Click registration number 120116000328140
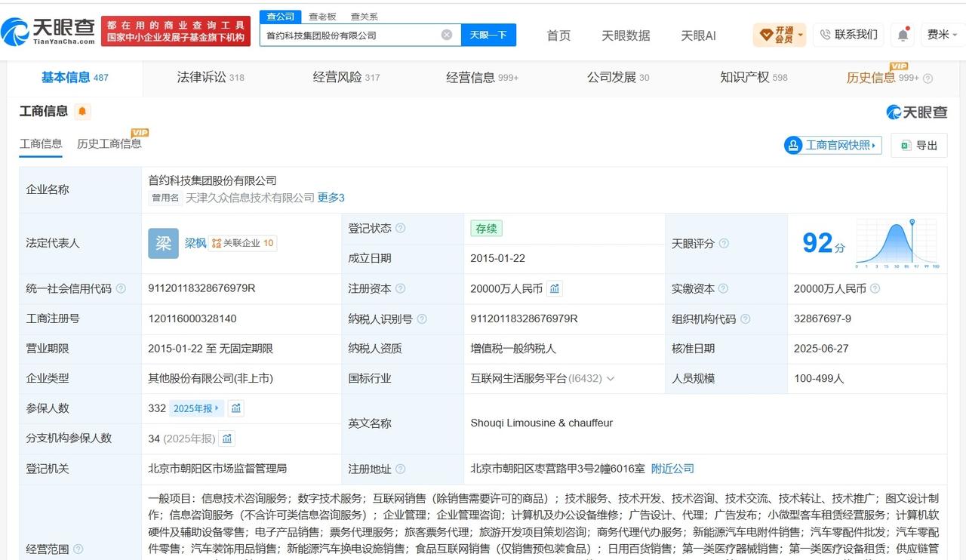The height and width of the screenshot is (560, 966). pyautogui.click(x=192, y=318)
